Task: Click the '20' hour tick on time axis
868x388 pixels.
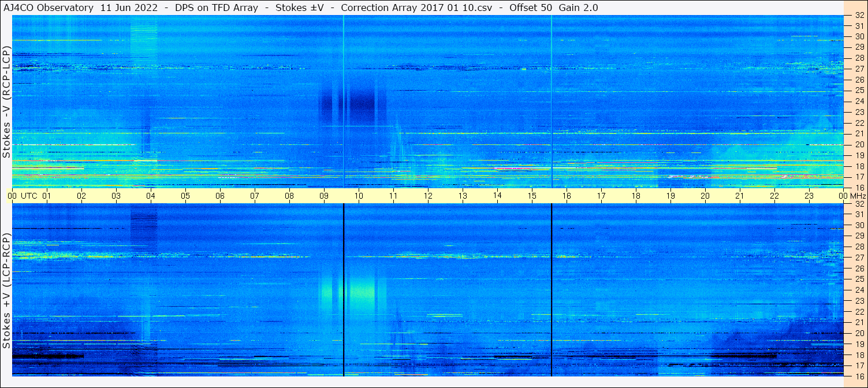Action: (x=705, y=196)
